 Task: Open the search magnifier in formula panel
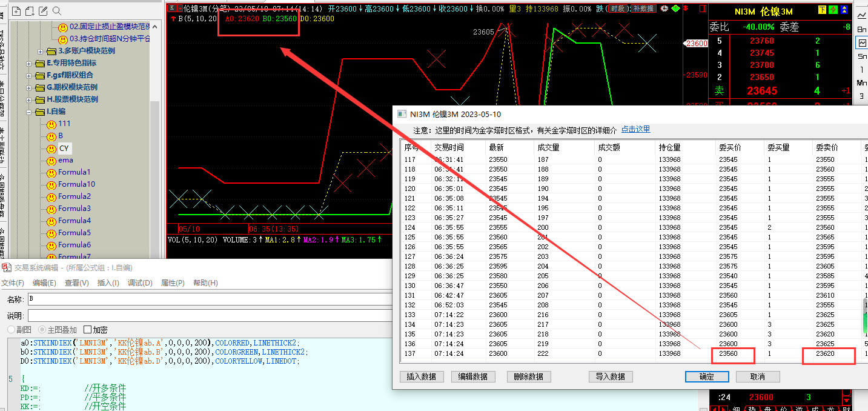pos(57,11)
